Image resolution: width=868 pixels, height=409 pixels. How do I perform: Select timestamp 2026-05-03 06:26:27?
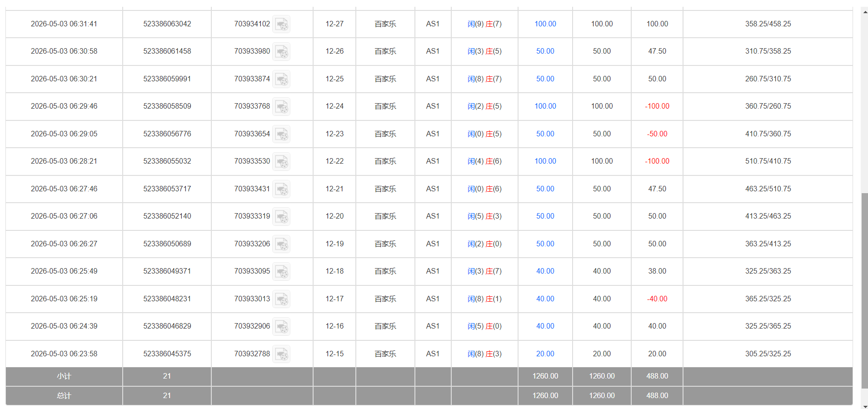(x=64, y=244)
